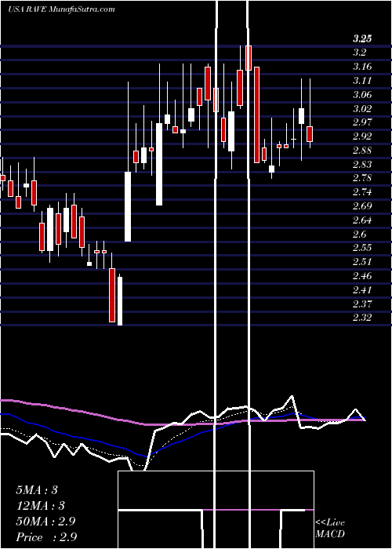Click the 2.37 price axis label
392x549 pixels.
coord(362,304)
